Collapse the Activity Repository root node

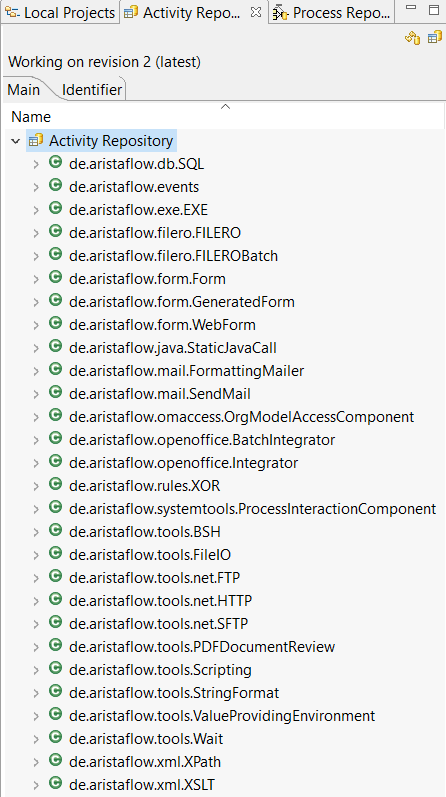coord(16,141)
